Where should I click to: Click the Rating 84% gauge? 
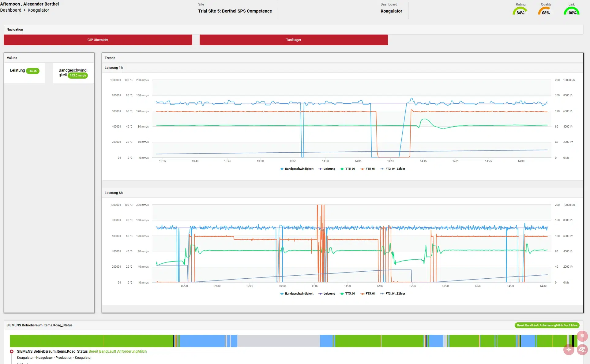point(520,11)
